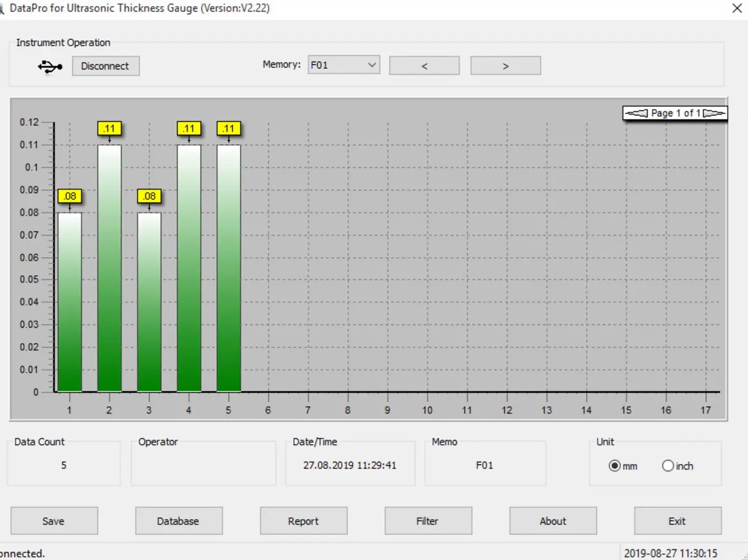Click the Save button
This screenshot has width=748, height=560.
tap(54, 521)
